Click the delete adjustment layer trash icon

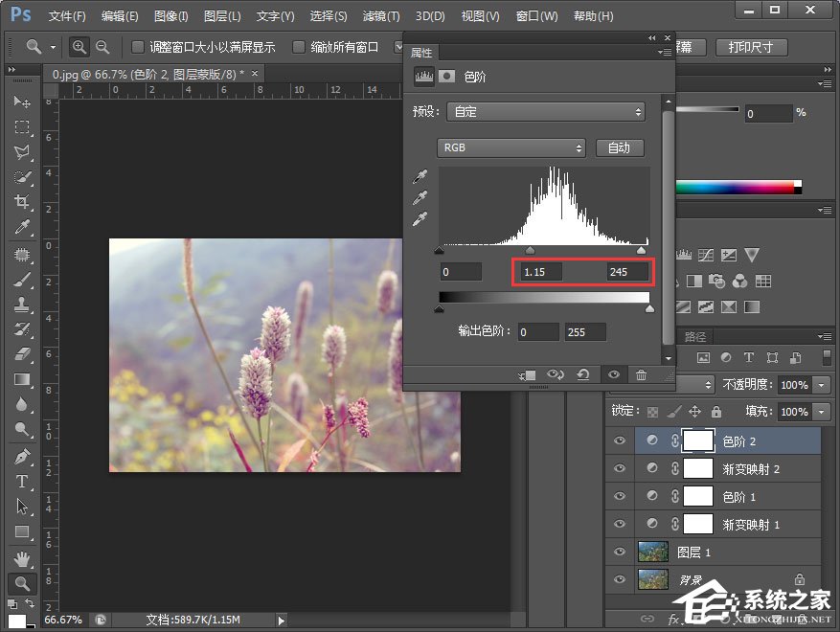pyautogui.click(x=641, y=375)
